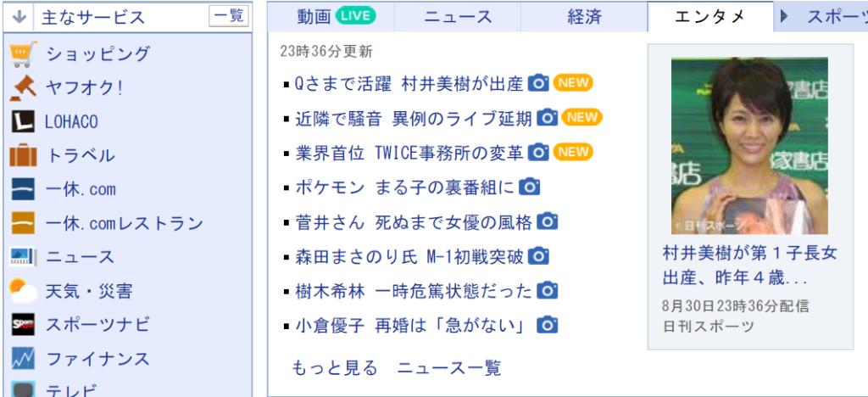Click the LOHACO logo icon
Viewport: 868px width, 397px height.
[x=23, y=121]
